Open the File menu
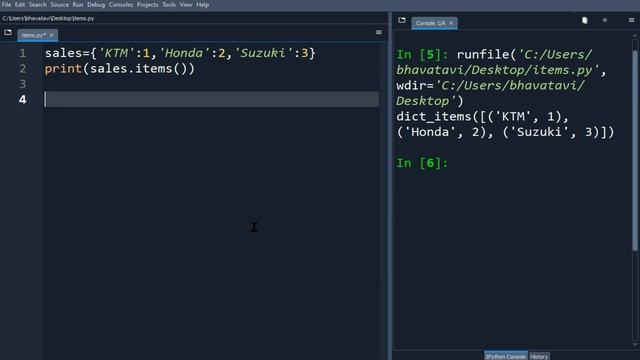 tap(6, 5)
